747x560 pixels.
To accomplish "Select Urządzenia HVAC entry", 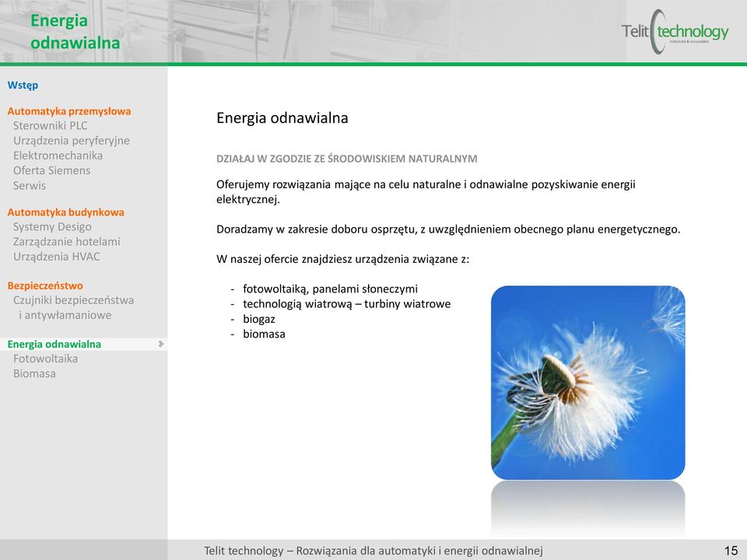I will pos(56,257).
